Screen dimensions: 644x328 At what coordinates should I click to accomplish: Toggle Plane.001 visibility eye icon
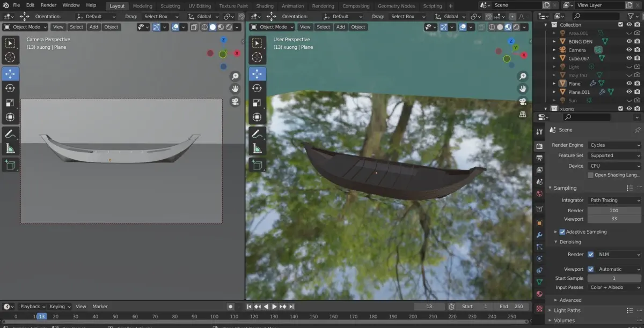tap(629, 92)
